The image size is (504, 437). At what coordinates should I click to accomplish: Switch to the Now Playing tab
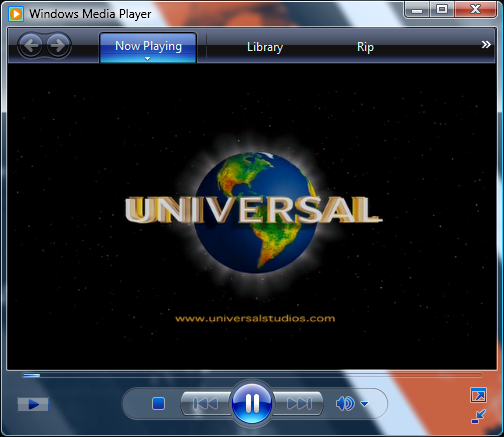tap(148, 47)
